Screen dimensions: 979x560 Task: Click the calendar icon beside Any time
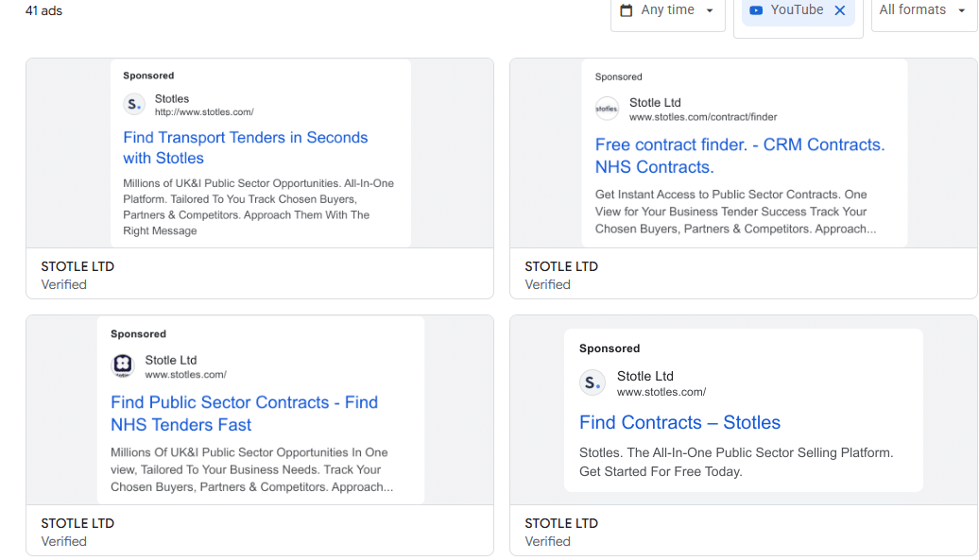[x=626, y=10]
